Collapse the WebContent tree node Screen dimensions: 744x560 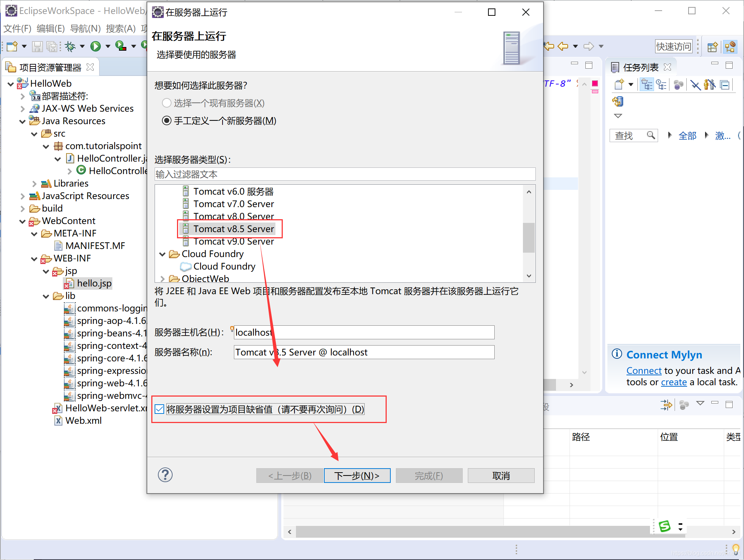tap(22, 221)
